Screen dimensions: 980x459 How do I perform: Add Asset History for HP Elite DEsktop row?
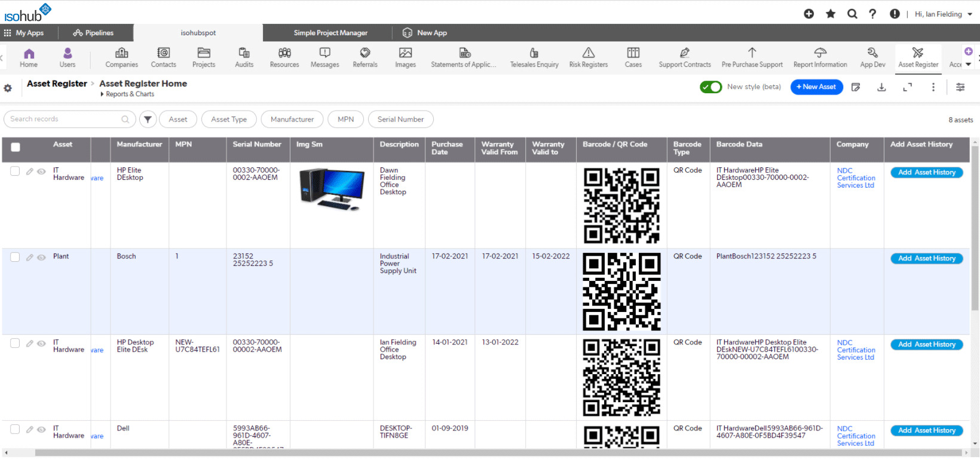tap(927, 172)
